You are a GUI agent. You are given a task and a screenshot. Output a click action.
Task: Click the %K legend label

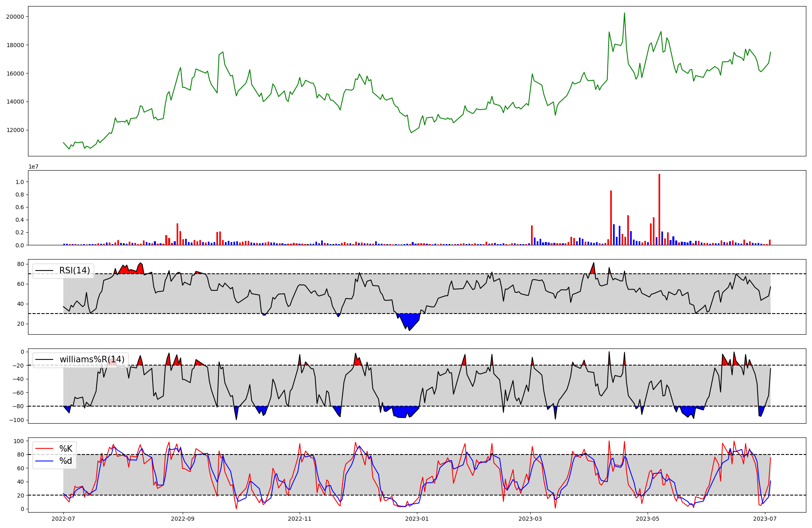tap(66, 449)
